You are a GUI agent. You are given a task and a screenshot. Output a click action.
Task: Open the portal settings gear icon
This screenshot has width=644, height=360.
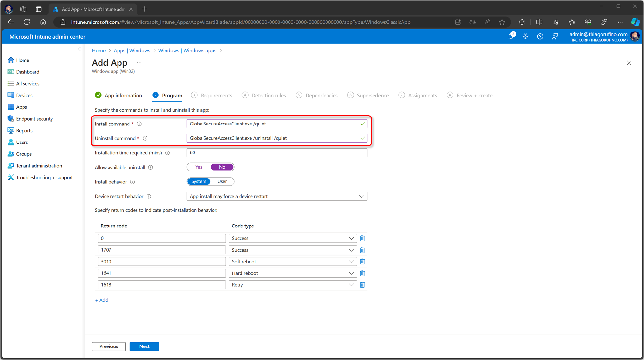(526, 37)
